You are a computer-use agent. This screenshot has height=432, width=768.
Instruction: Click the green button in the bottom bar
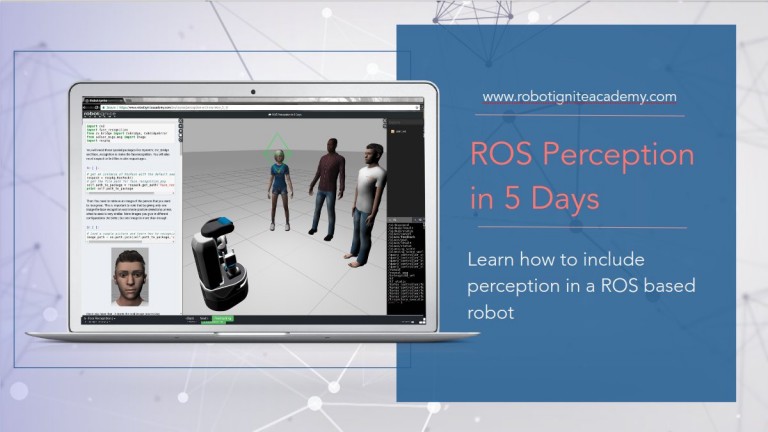(223, 319)
